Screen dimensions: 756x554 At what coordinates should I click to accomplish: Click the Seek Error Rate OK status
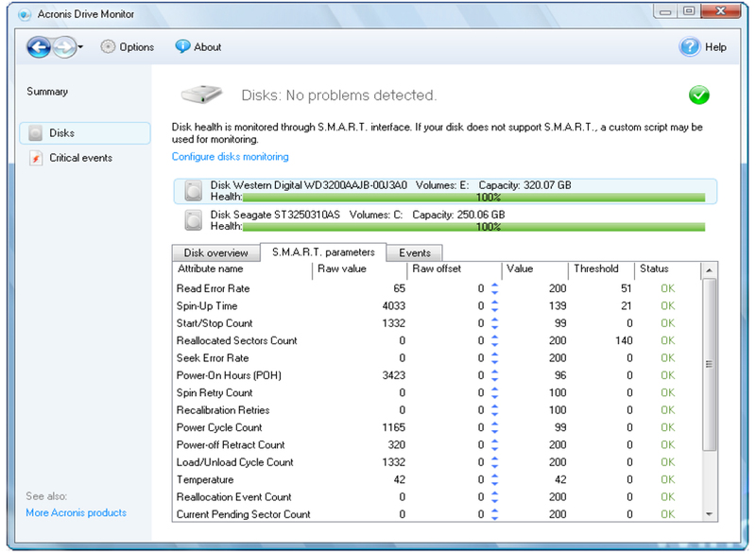[668, 358]
